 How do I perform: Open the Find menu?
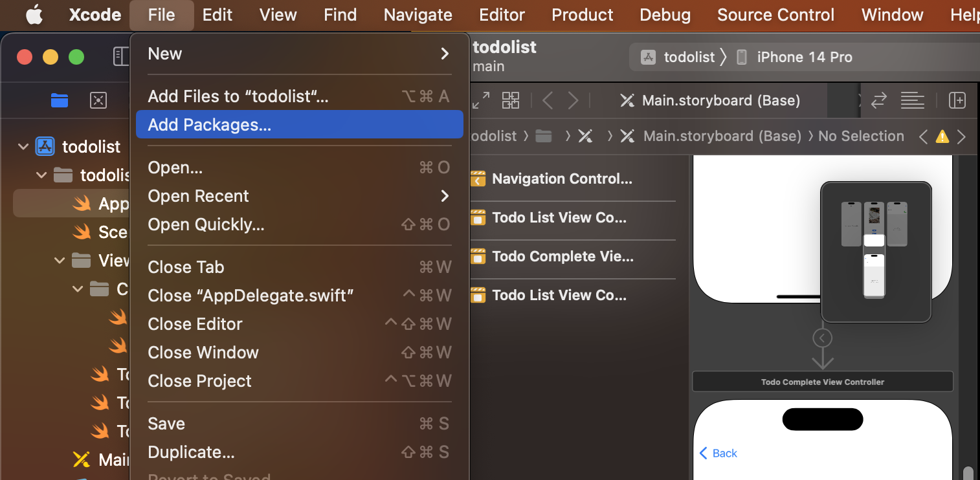coord(340,15)
